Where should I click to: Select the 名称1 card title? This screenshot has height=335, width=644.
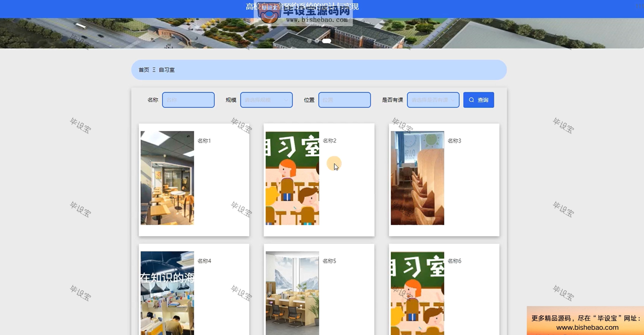(x=204, y=141)
